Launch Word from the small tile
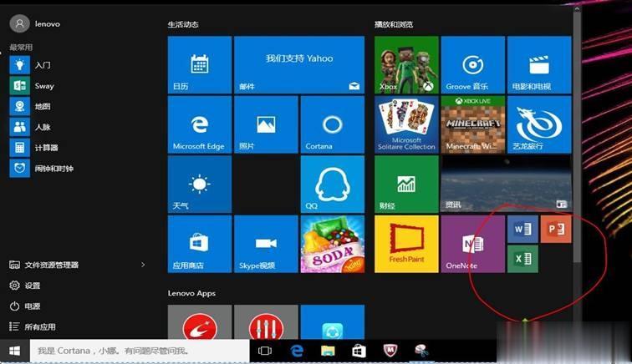Image resolution: width=632 pixels, height=364 pixels. click(x=522, y=229)
